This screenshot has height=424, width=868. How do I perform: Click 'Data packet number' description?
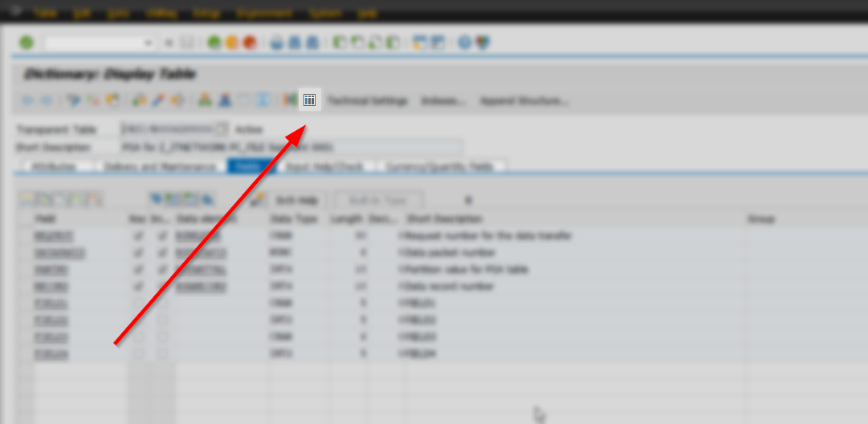[x=450, y=253]
